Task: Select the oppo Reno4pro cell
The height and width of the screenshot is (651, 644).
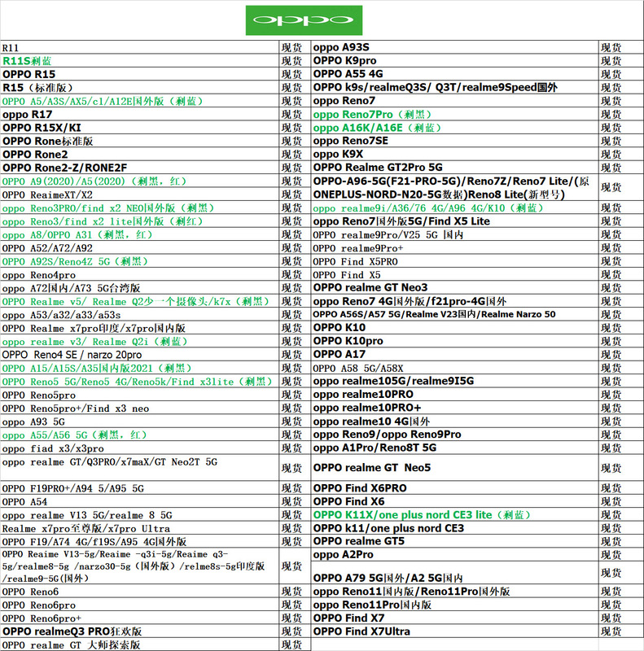Action: click(x=139, y=274)
